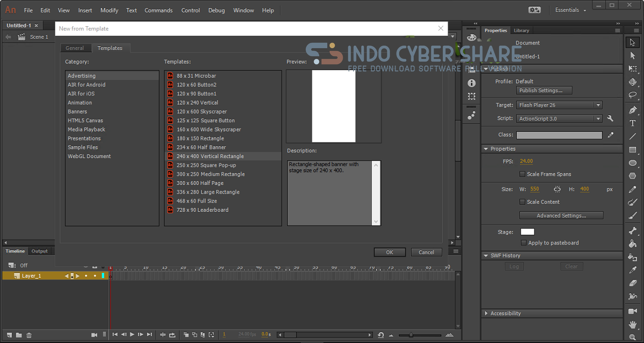Open the Transform panel icon
Screen dimensions: 644x343
(472, 96)
